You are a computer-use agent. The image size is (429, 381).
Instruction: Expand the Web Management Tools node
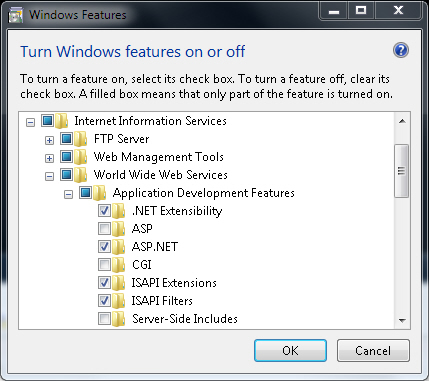[49, 158]
